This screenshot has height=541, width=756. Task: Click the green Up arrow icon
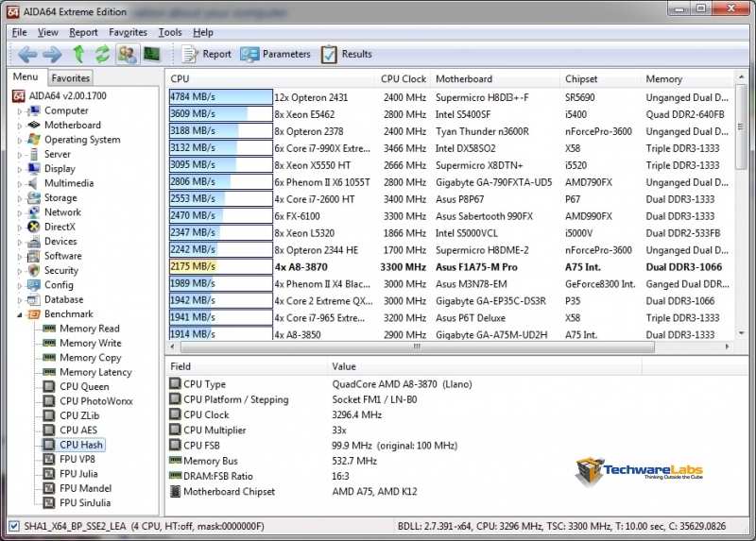(78, 54)
